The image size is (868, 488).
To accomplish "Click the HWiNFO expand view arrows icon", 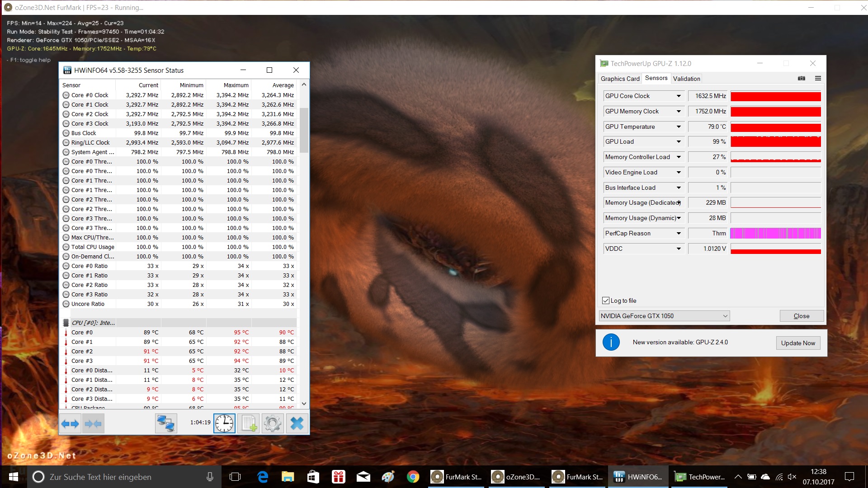I will click(70, 423).
